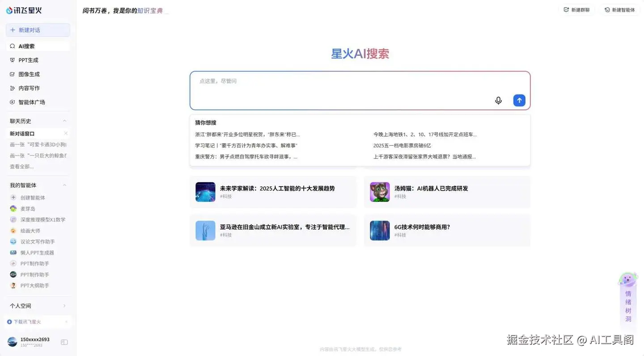The height and width of the screenshot is (356, 644).
Task: Click the 绘画大师 avatar icon
Action: [x=13, y=230]
